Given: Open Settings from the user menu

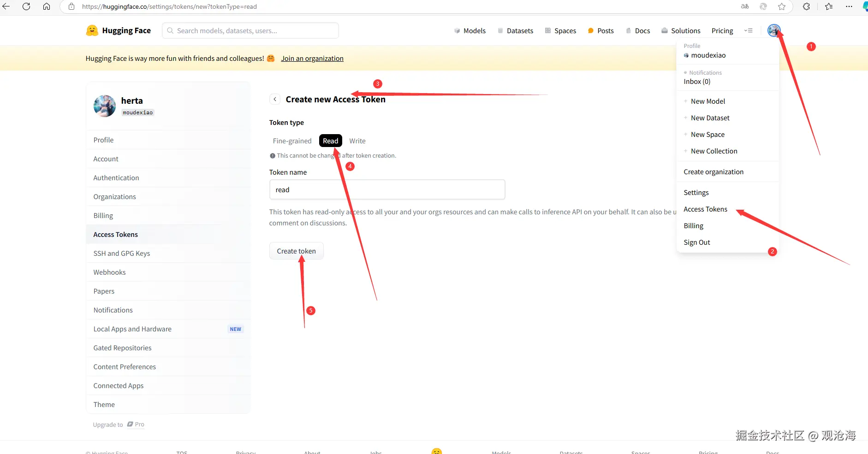Looking at the screenshot, I should coord(727,193).
